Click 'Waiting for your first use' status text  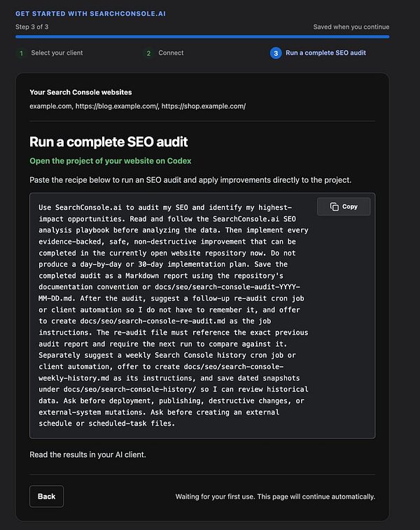(x=275, y=496)
